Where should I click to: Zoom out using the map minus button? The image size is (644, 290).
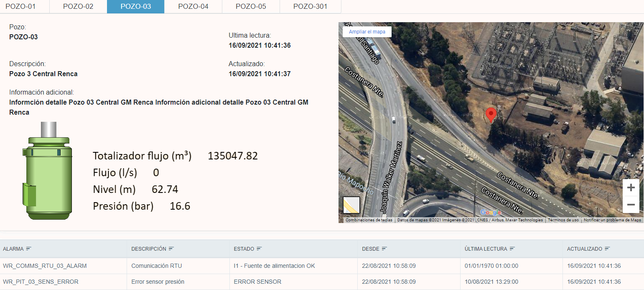pos(631,205)
